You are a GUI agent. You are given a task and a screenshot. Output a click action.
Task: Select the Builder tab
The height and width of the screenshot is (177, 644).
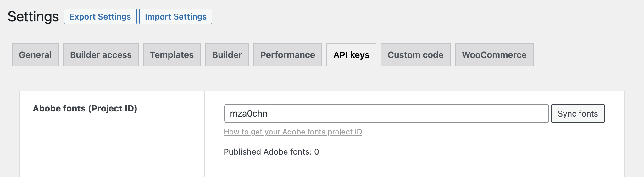tap(227, 55)
